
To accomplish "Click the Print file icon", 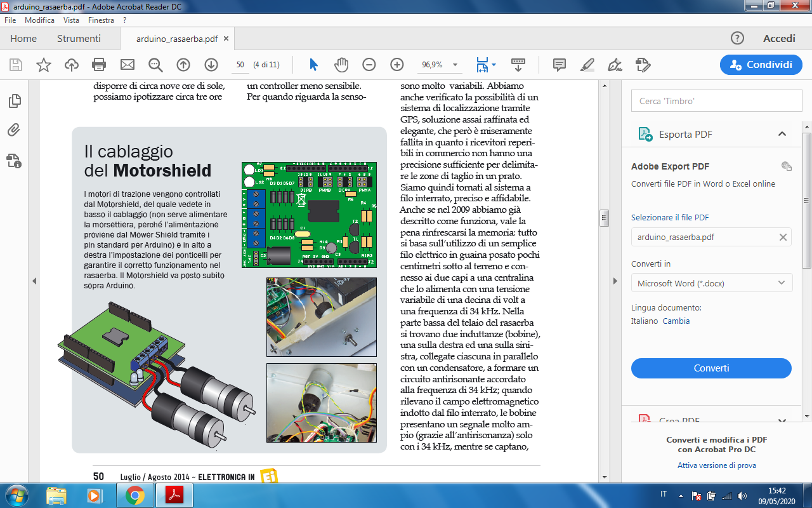I will coord(99,65).
